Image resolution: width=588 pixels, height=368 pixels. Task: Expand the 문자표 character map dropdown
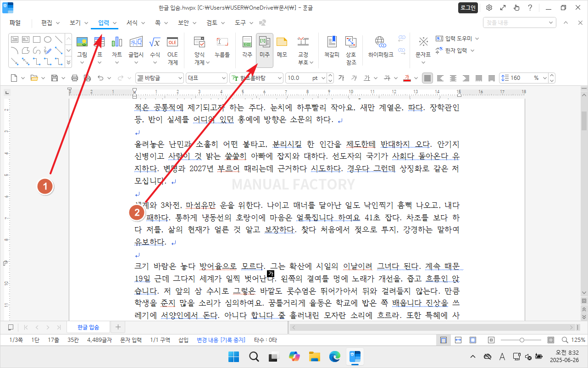[x=423, y=62]
